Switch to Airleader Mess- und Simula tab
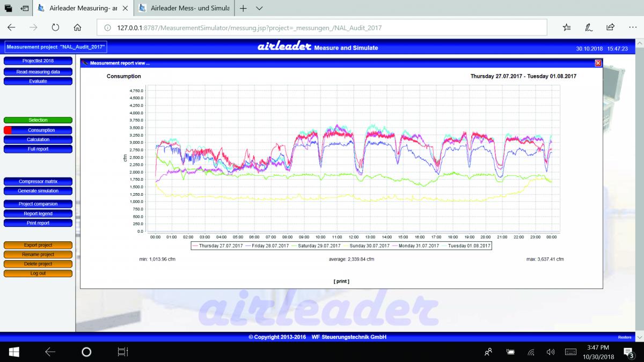 185,9
